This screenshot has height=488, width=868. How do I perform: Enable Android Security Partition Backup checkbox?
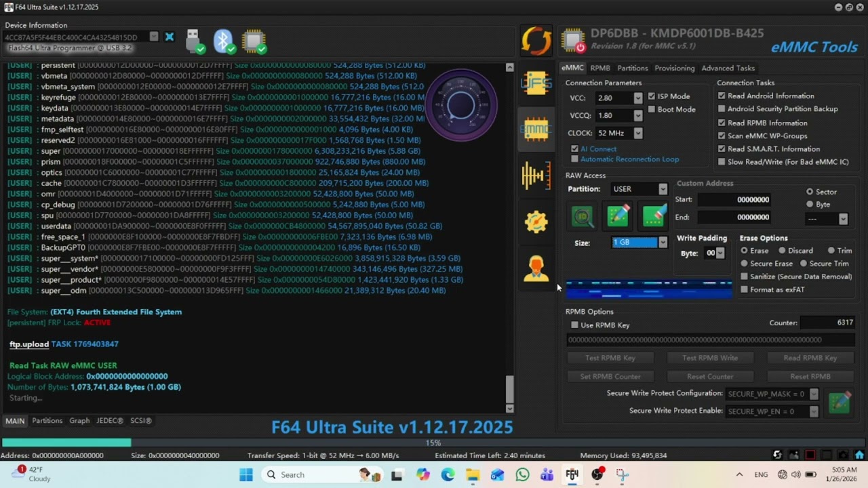(x=722, y=108)
